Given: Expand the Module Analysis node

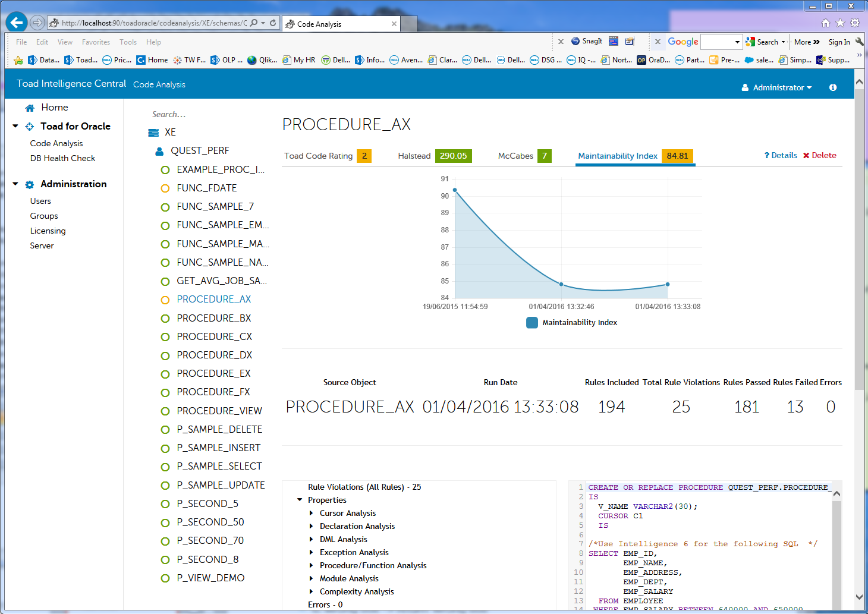Looking at the screenshot, I should point(311,578).
